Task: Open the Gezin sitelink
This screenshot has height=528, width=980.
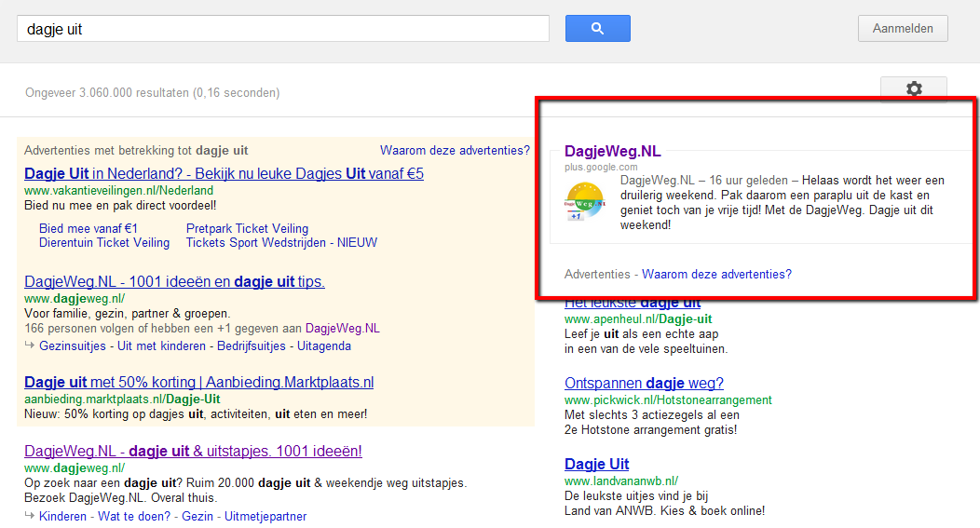Action: (x=197, y=517)
